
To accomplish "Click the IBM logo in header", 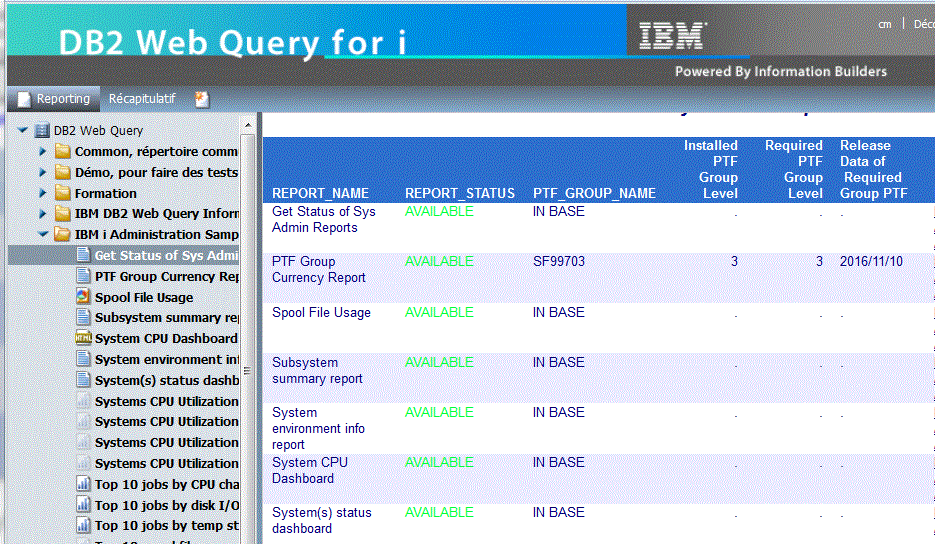I will pos(673,36).
